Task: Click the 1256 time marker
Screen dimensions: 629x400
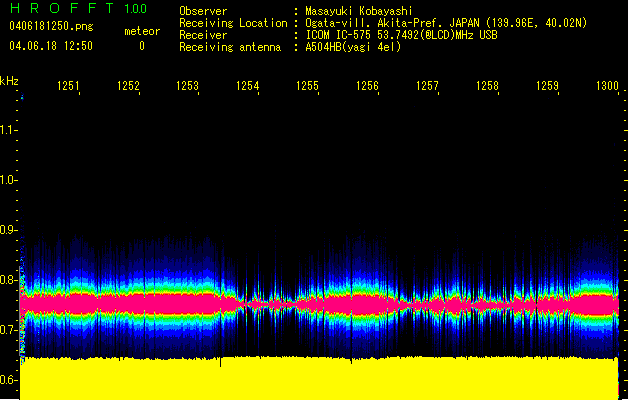Action: [367, 87]
